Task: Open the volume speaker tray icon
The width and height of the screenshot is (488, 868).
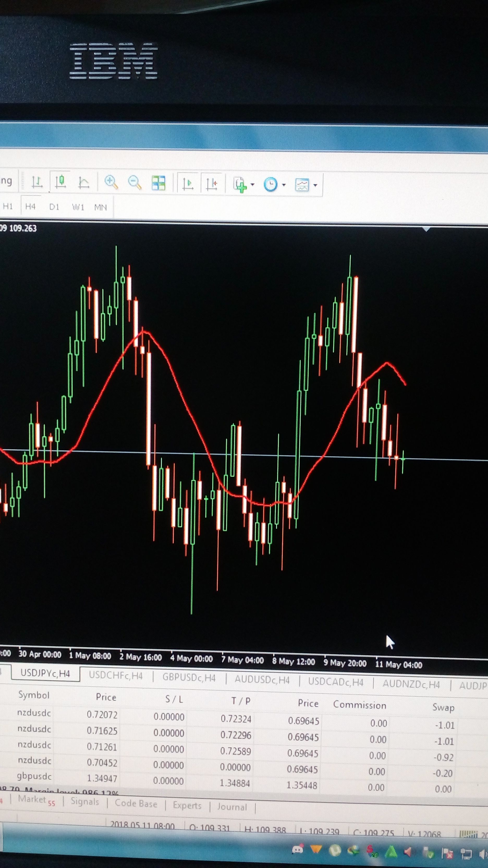Action: pos(484,854)
